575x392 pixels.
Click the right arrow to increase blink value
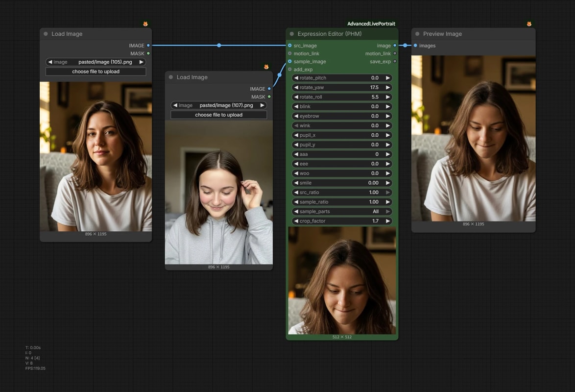(x=387, y=106)
